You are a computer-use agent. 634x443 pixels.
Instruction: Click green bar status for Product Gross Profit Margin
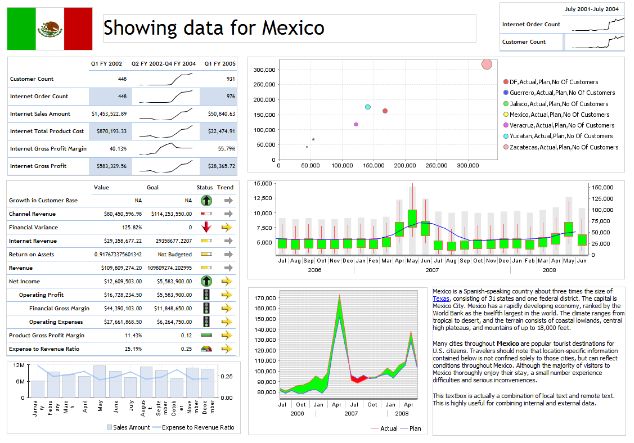coord(206,335)
